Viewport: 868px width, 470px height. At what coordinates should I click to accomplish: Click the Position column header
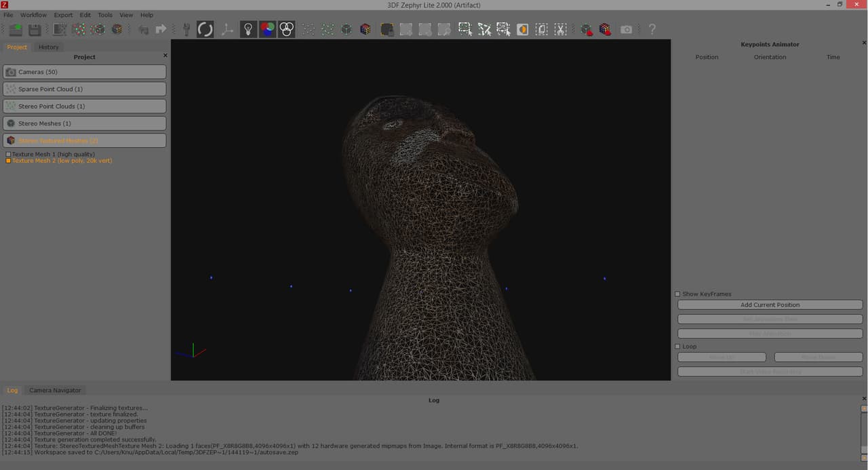[x=707, y=57]
